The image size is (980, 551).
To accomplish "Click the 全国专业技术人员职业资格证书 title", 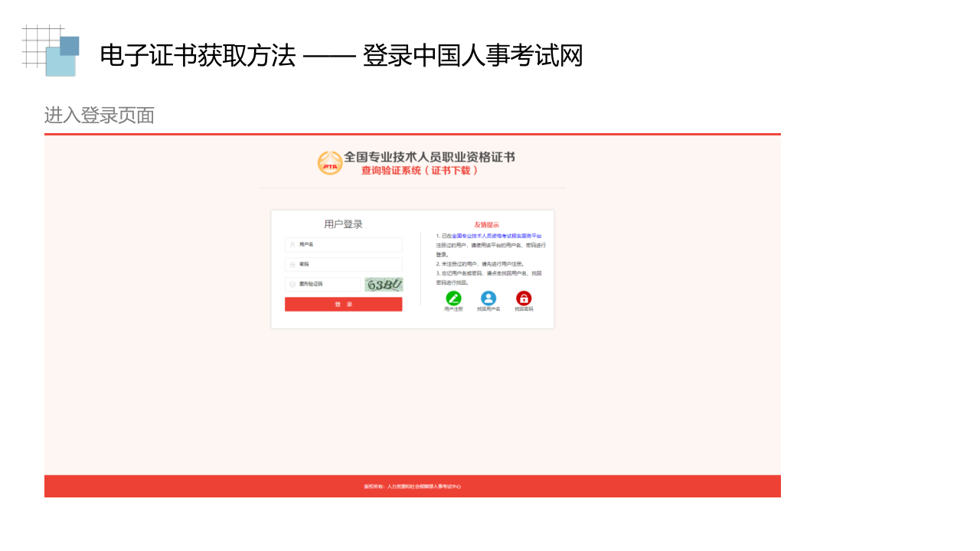I will coord(430,157).
